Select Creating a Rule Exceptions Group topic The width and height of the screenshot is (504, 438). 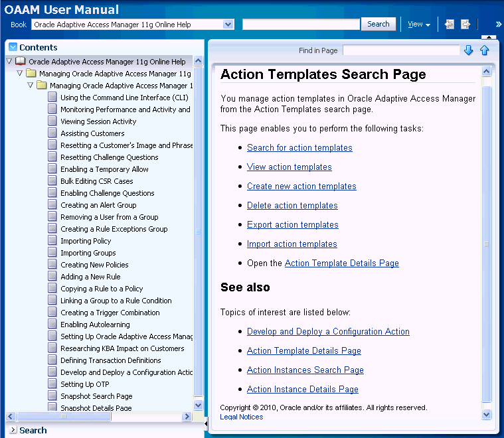[114, 229]
